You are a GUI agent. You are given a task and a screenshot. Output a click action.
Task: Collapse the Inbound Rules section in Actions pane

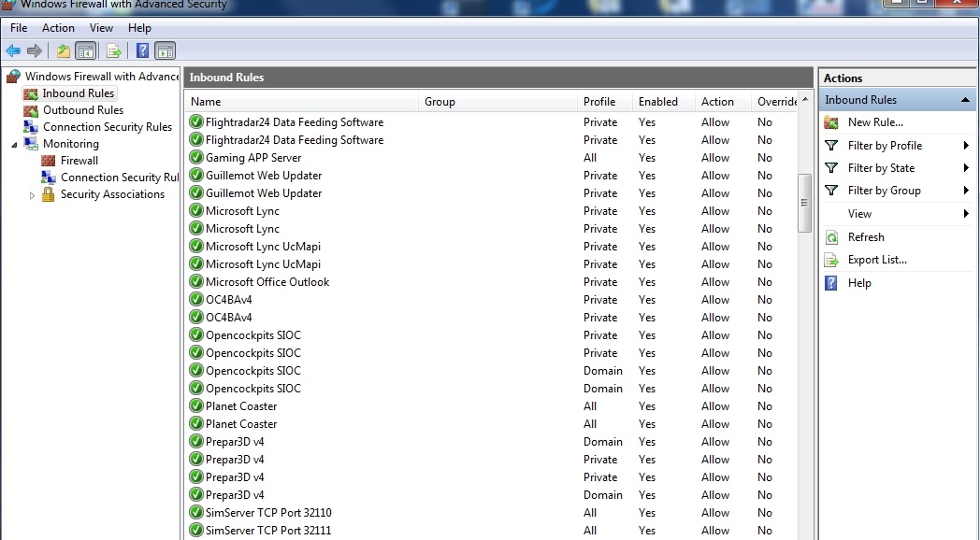[x=965, y=99]
